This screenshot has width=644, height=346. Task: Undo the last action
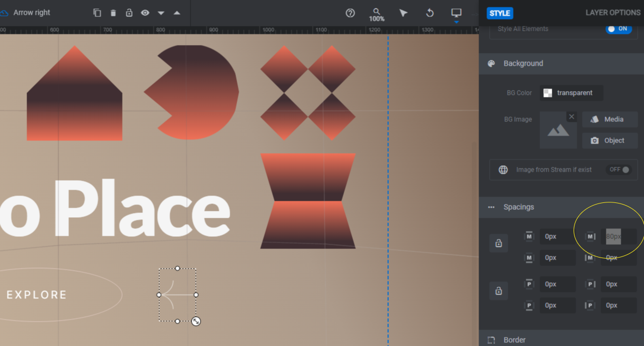tap(430, 13)
